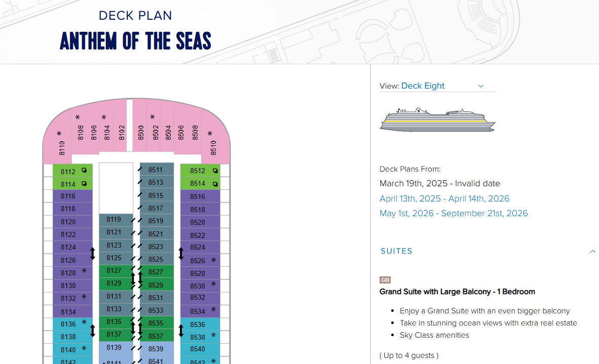Click asterisk marker next to 8534
Screen dimensions: 599x364
point(213,309)
